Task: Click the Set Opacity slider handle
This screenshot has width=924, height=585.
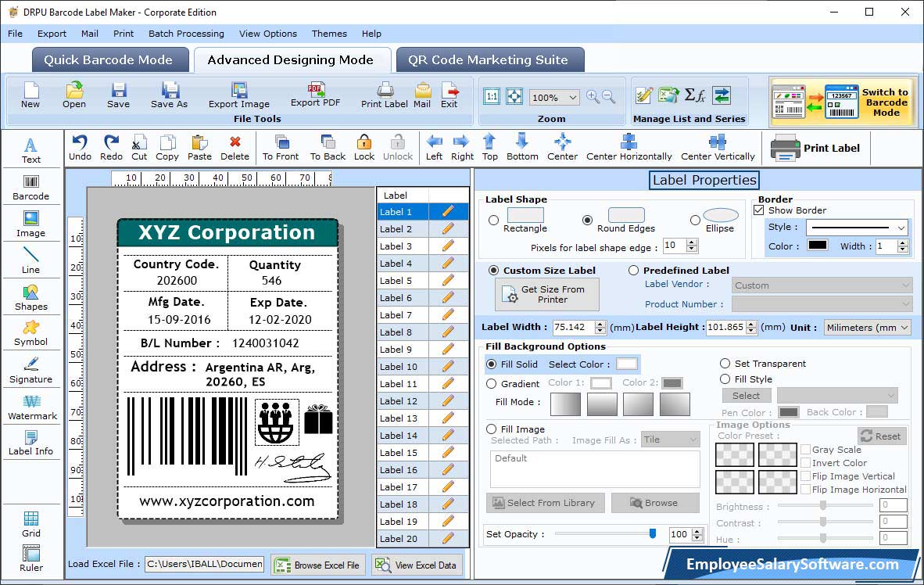Action: tap(652, 533)
